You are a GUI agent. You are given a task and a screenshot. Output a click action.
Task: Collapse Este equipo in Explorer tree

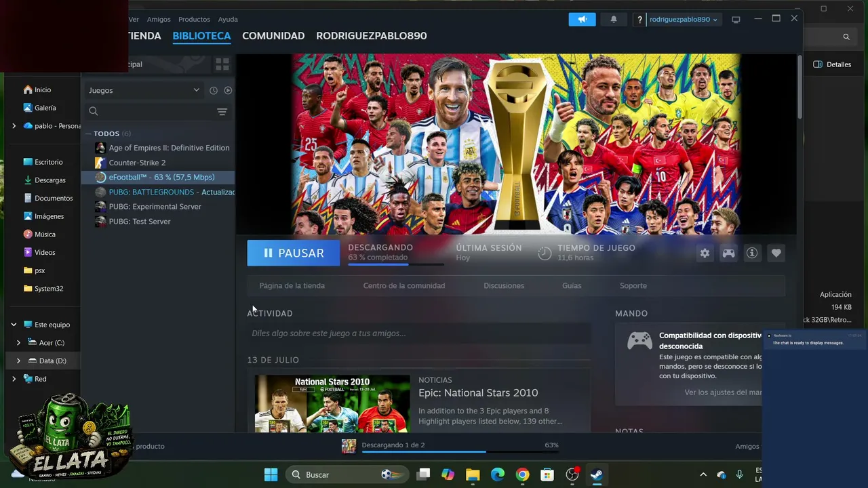14,325
